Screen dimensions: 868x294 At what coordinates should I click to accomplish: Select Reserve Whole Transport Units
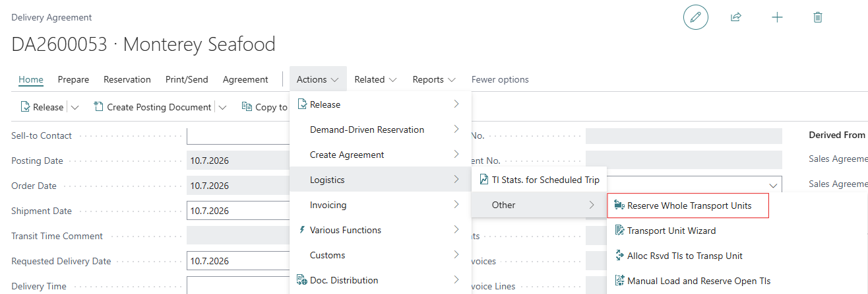coord(689,205)
